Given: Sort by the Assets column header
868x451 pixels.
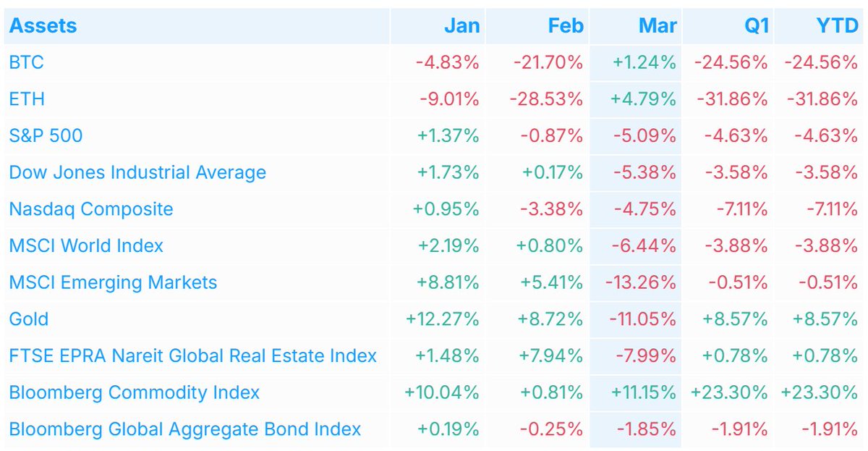Looking at the screenshot, I should tap(43, 26).
